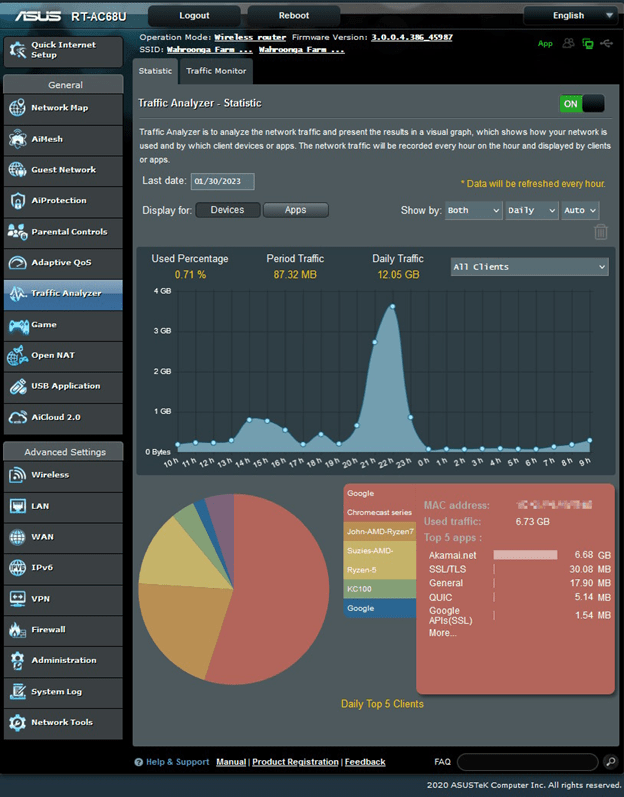Switch display to Devices
This screenshot has width=624, height=797.
coord(227,210)
